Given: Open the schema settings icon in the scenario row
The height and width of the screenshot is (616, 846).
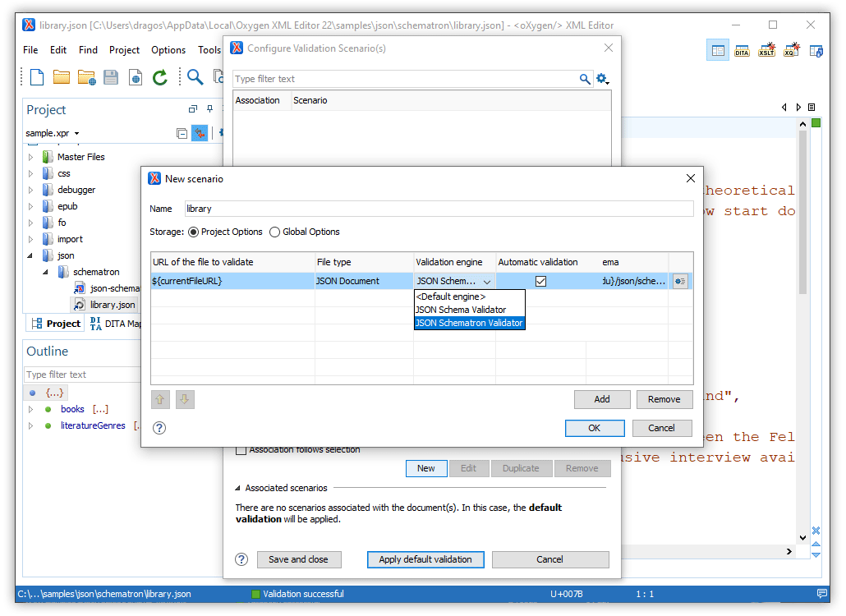Looking at the screenshot, I should click(x=680, y=281).
